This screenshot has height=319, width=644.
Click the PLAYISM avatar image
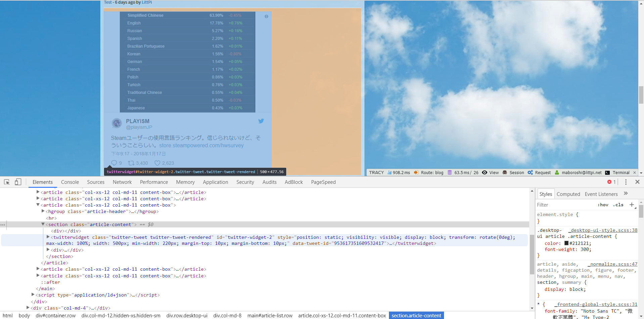click(x=117, y=123)
